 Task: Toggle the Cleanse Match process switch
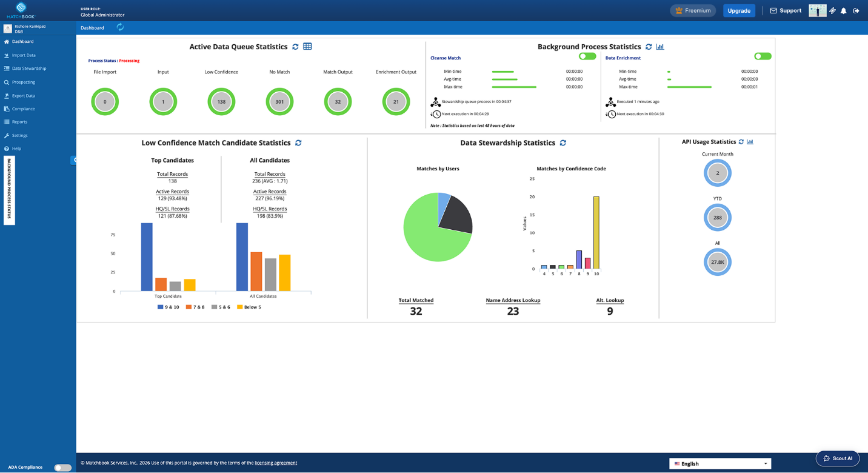point(587,56)
